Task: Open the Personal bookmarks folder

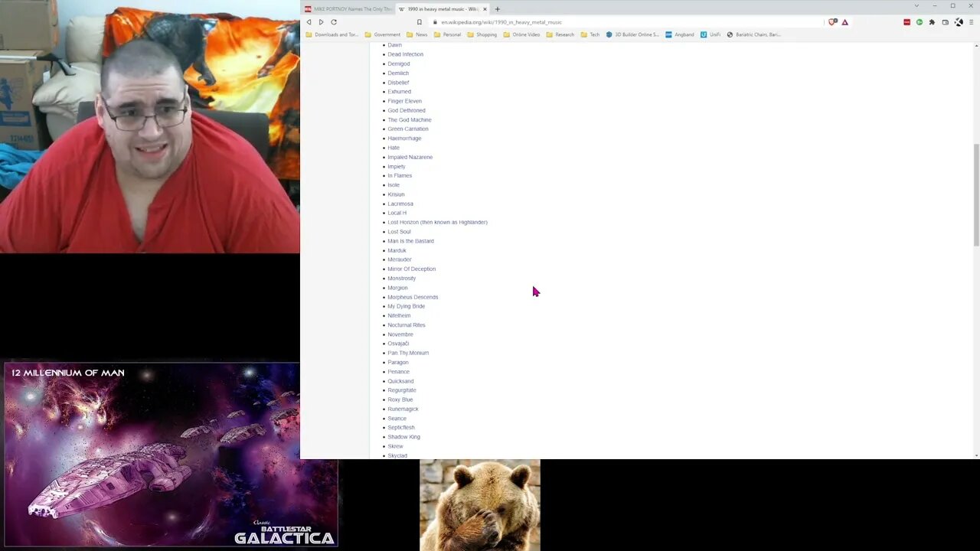Action: tap(447, 34)
